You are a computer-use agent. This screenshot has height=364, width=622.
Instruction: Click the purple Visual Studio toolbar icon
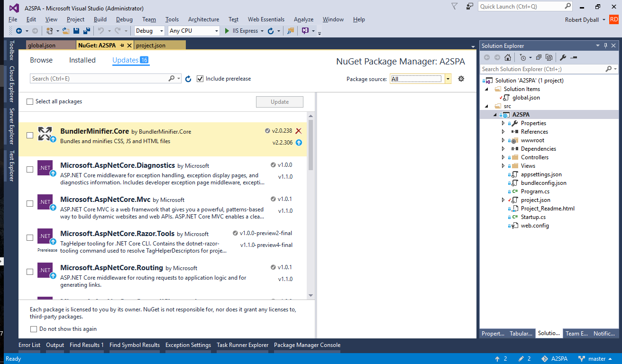[305, 31]
